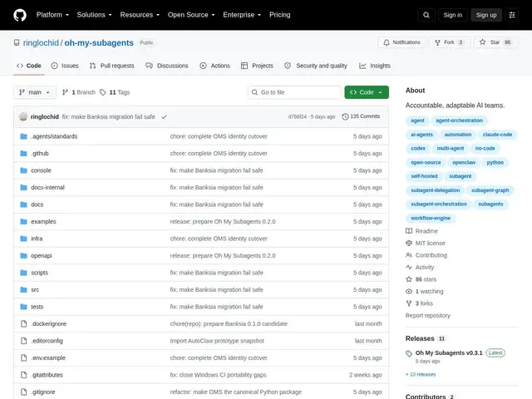Select the Code tab
The image size is (532, 399).
click(x=29, y=66)
